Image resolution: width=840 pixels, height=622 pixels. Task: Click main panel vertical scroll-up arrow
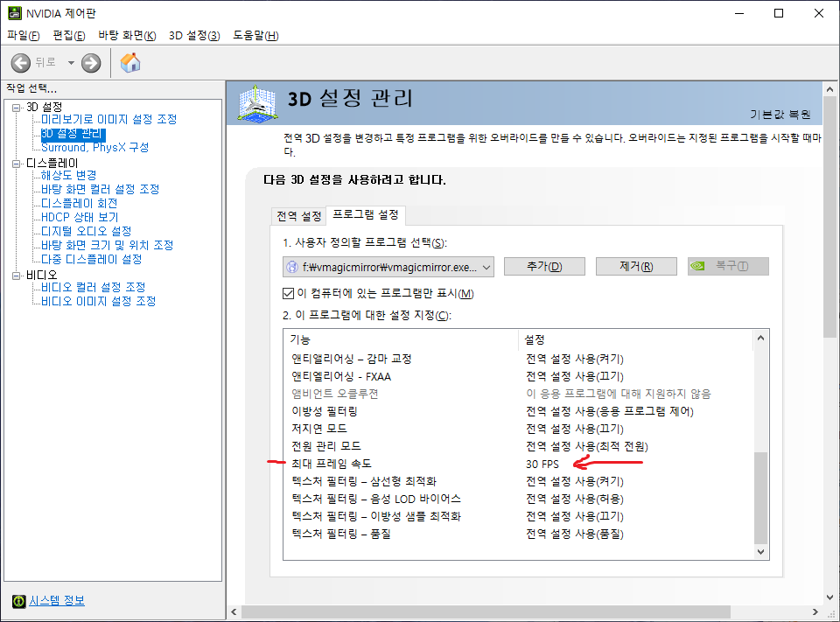pos(829,89)
